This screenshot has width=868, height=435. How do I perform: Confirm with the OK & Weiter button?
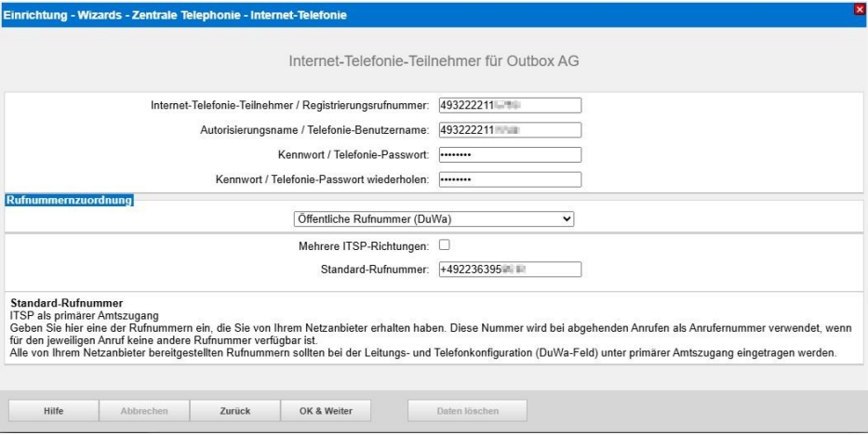coord(325,411)
